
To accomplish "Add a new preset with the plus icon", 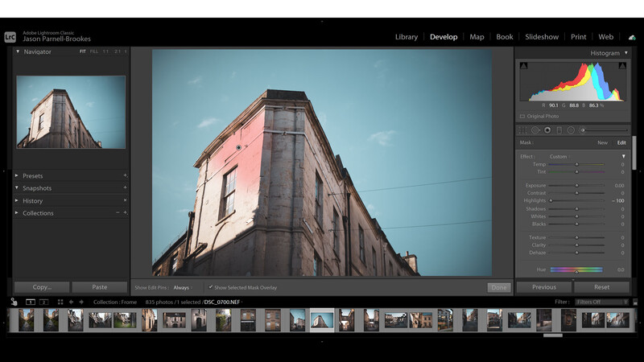I will click(126, 175).
